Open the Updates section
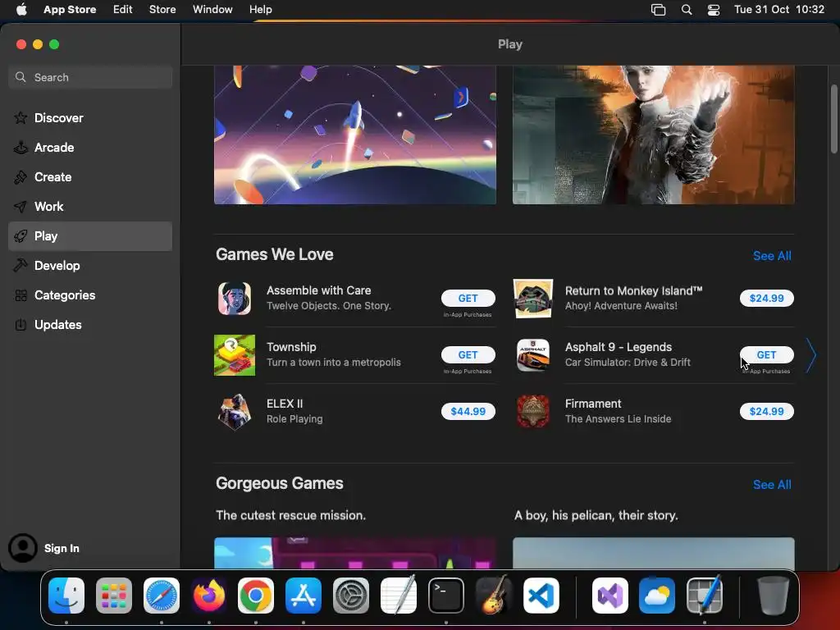 (90, 325)
